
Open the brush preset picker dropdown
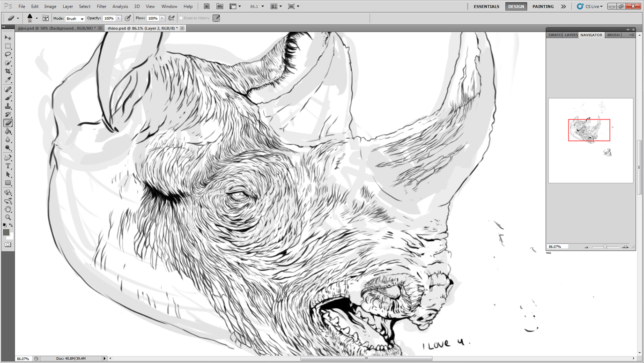[37, 18]
